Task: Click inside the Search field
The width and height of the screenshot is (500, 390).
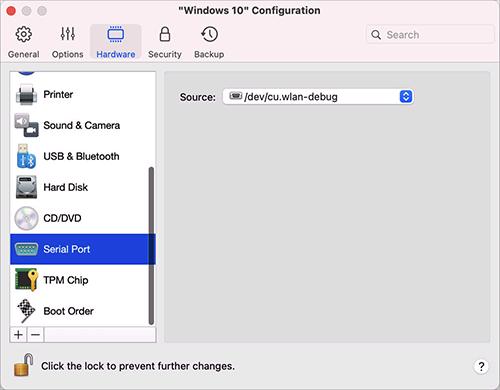Action: coord(430,35)
